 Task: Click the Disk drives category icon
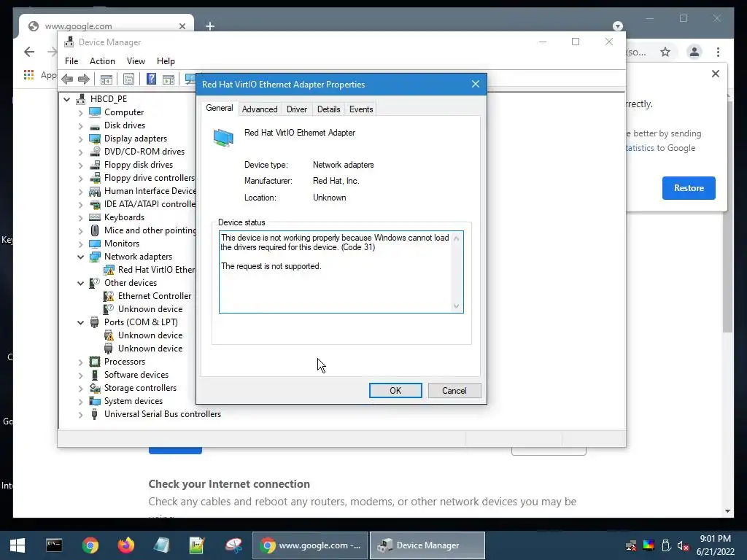click(95, 125)
